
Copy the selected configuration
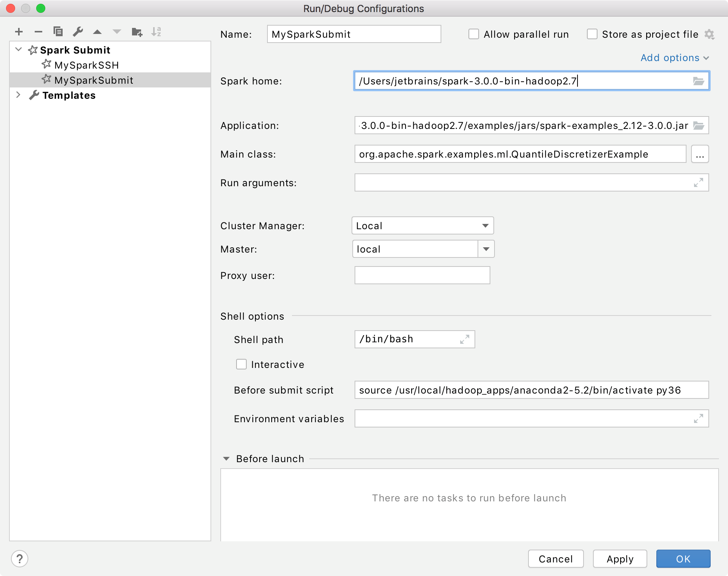click(x=58, y=32)
